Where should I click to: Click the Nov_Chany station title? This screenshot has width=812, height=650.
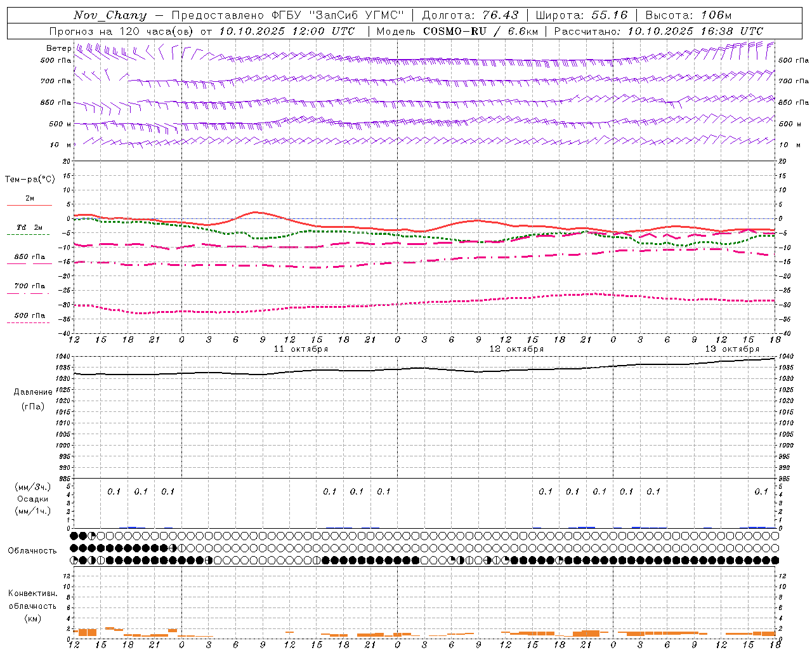110,15
